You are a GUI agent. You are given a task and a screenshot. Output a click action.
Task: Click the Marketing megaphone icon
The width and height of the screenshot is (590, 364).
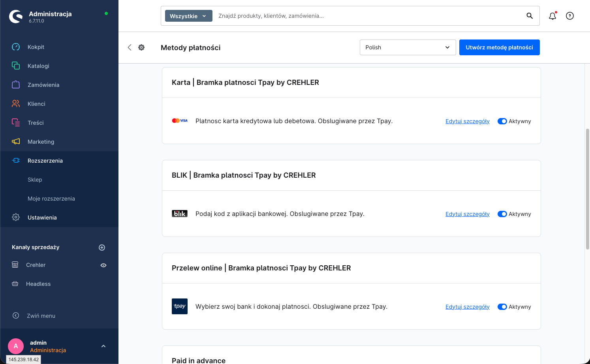coord(16,142)
